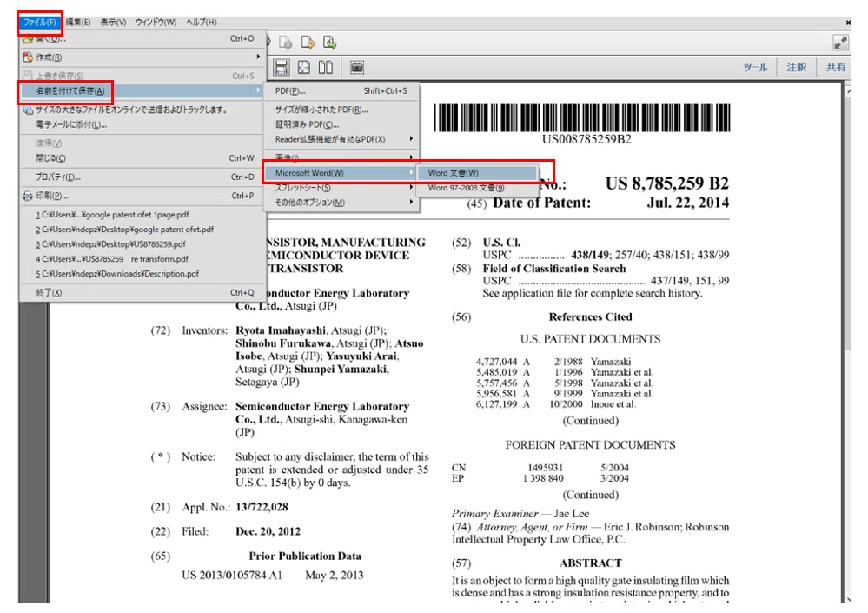This screenshot has width=868, height=613.
Task: Choose 終了(X) exit entry
Action: (142, 292)
